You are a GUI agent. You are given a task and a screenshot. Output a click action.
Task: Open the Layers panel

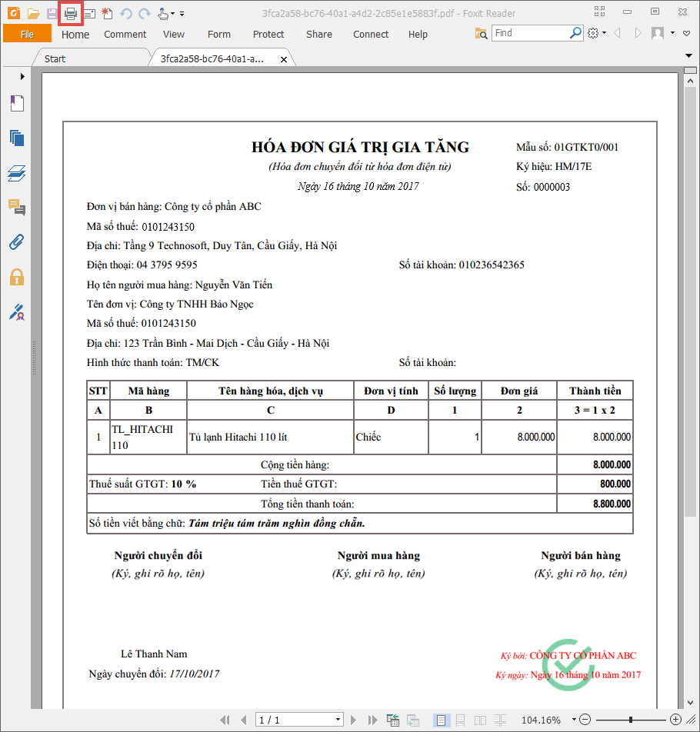pyautogui.click(x=17, y=173)
